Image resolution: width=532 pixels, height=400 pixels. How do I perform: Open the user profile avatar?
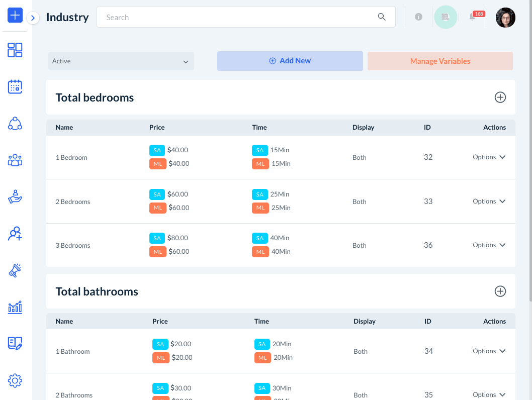click(505, 18)
